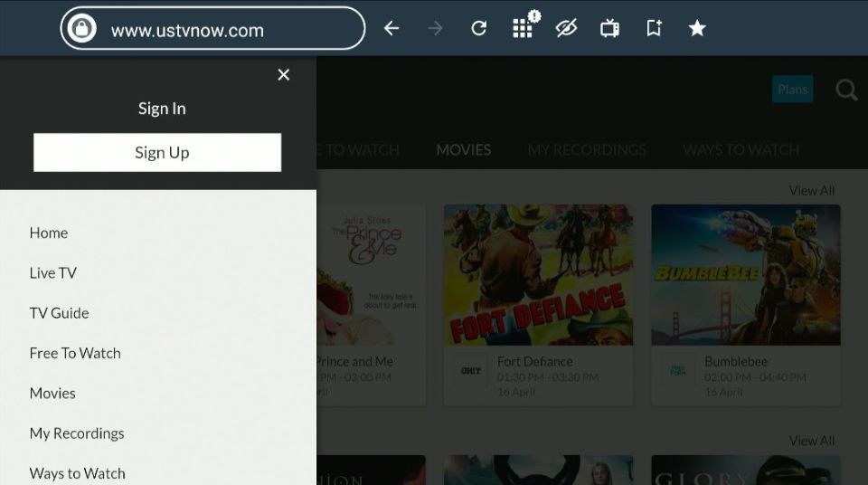Open My Recordings in the side menu
This screenshot has height=485, width=868.
[x=77, y=433]
